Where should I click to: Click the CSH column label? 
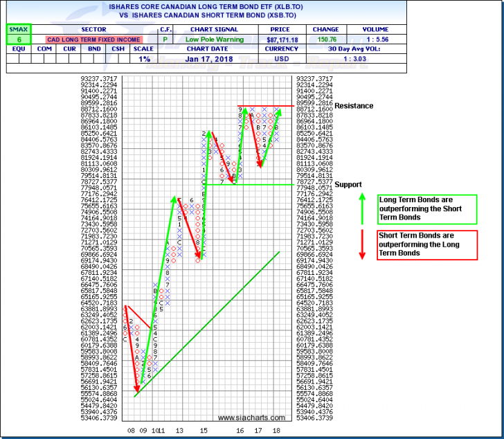(x=118, y=49)
